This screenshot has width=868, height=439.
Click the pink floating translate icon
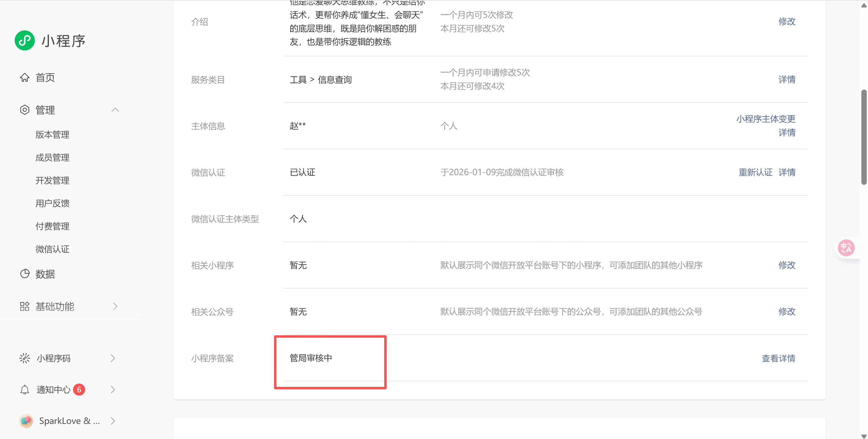(x=846, y=248)
